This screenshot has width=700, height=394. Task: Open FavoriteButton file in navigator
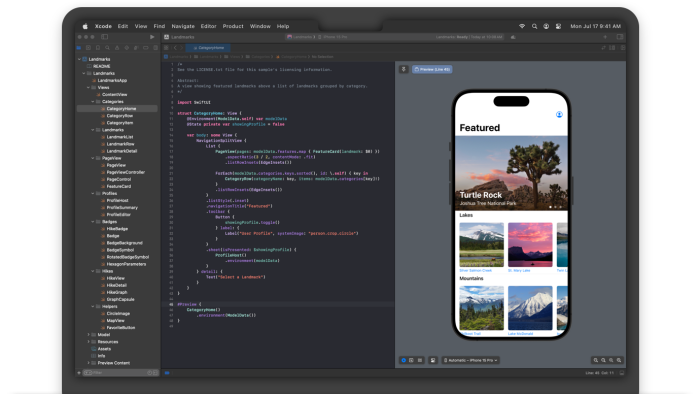(120, 328)
